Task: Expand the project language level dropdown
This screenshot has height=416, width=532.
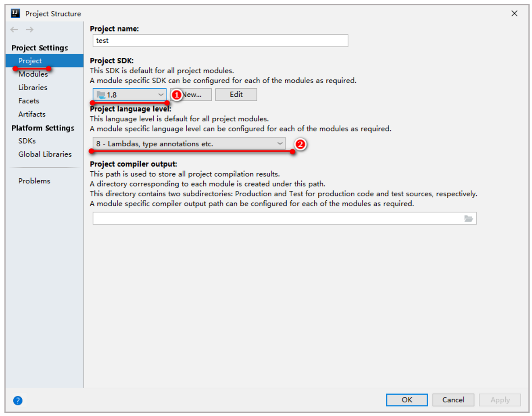Action: coord(189,144)
